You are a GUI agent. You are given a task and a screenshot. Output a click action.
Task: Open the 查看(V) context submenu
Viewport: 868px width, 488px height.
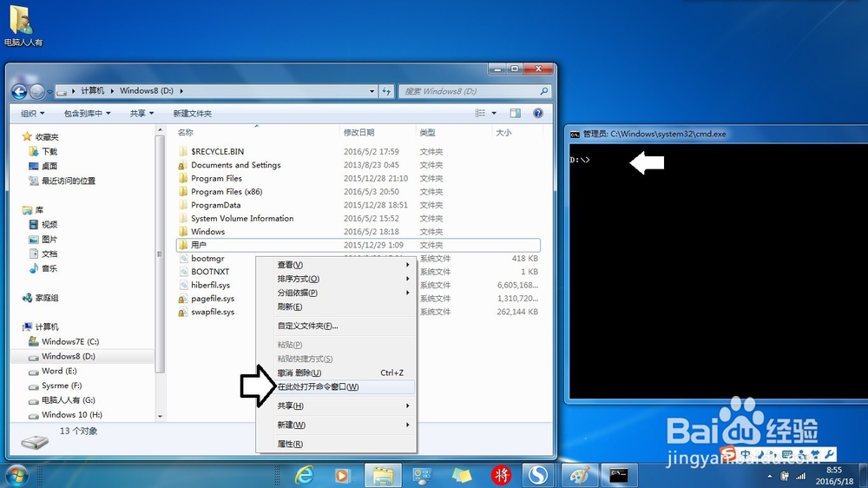(335, 265)
